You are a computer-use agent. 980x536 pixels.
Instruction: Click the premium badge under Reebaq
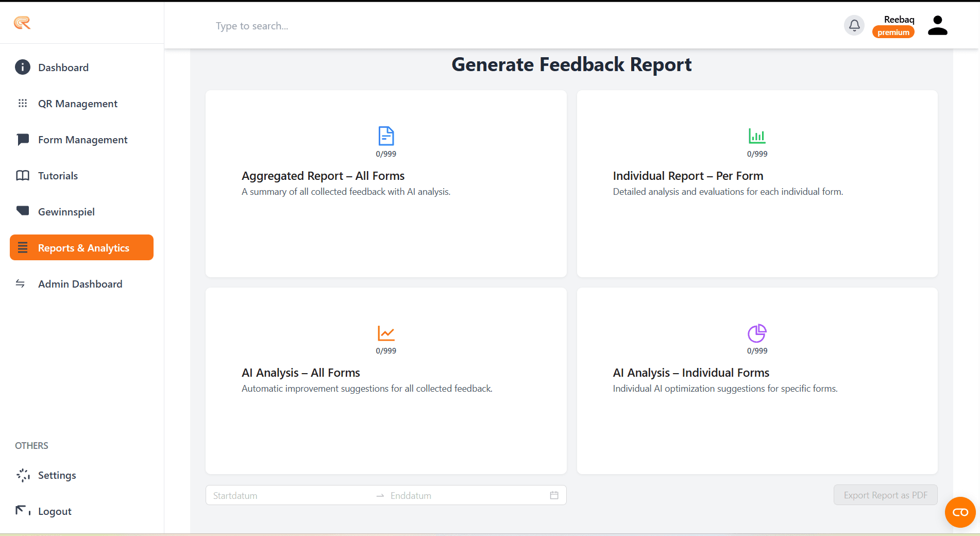[893, 32]
